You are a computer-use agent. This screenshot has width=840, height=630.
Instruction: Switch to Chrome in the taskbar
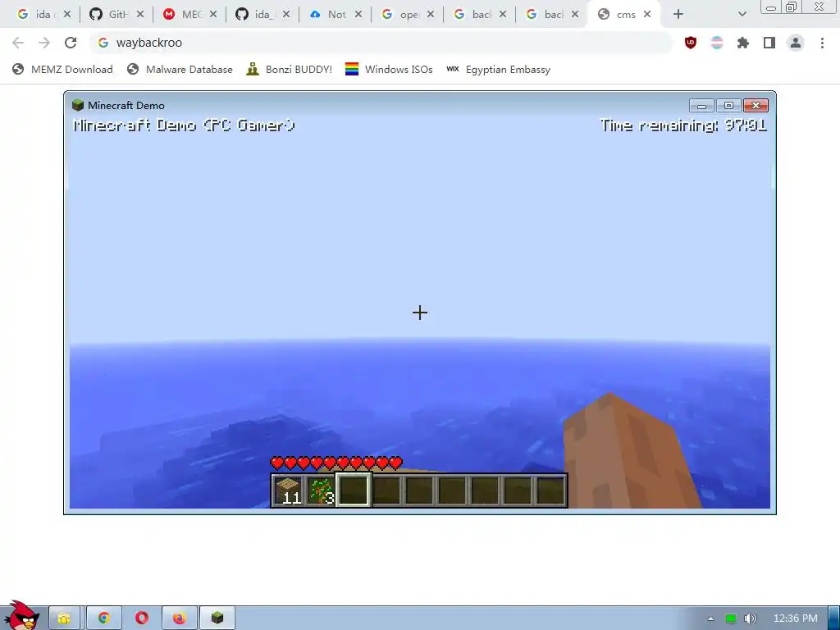[104, 619]
